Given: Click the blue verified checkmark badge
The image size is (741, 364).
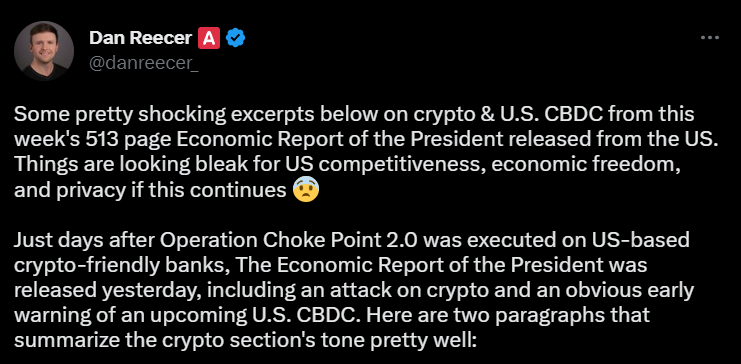Looking at the screenshot, I should tap(235, 38).
